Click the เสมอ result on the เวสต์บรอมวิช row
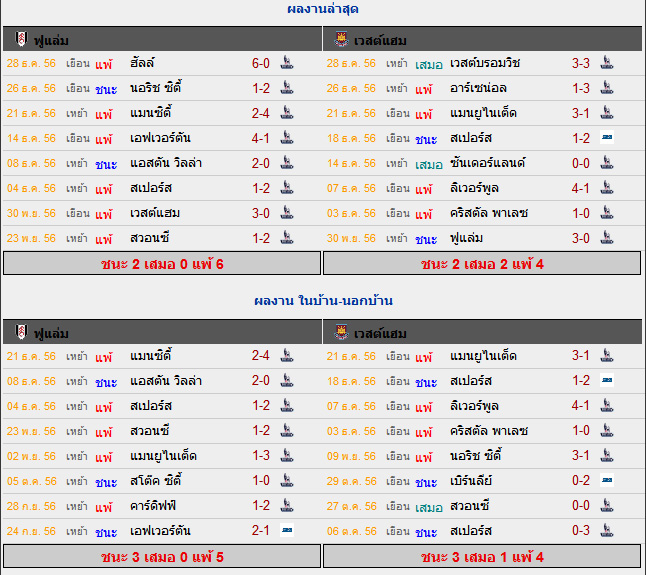646x575 pixels. (x=428, y=64)
